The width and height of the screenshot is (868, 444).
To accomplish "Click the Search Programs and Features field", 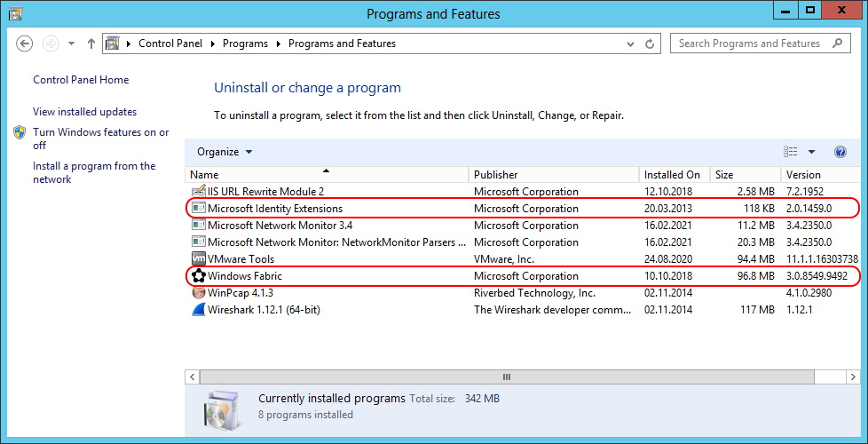I will pos(760,44).
